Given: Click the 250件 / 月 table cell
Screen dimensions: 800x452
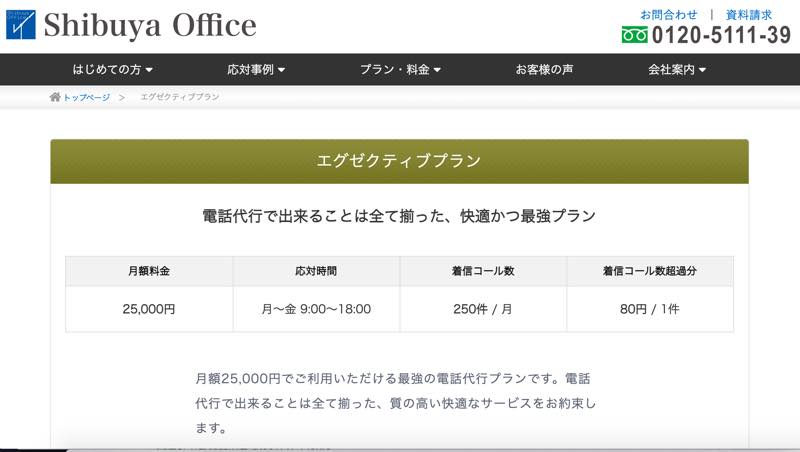Looking at the screenshot, I should [483, 309].
